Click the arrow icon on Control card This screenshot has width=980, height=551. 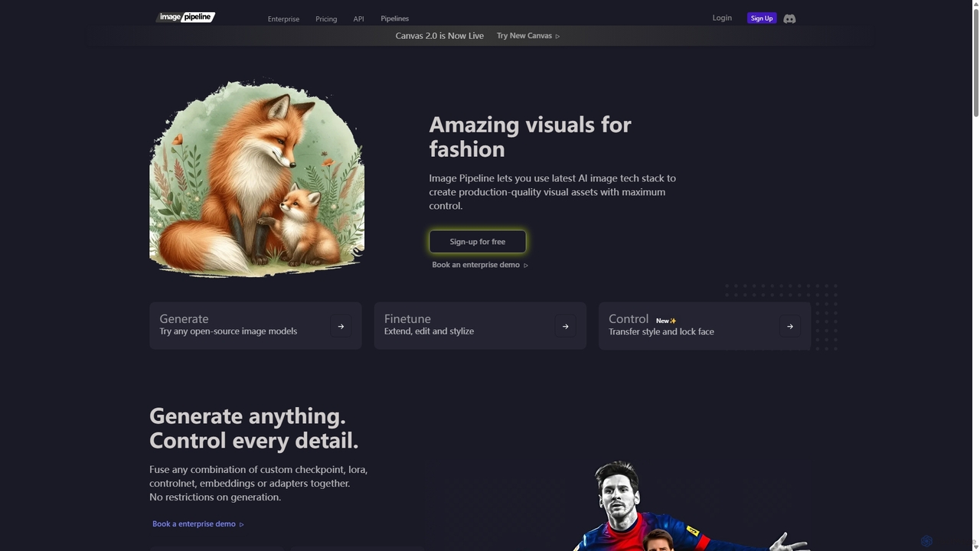point(790,326)
